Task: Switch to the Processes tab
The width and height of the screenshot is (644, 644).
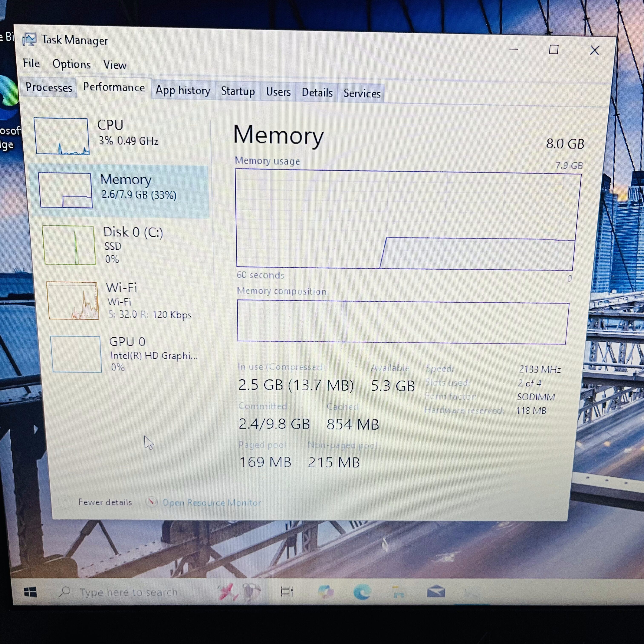Action: click(x=49, y=87)
